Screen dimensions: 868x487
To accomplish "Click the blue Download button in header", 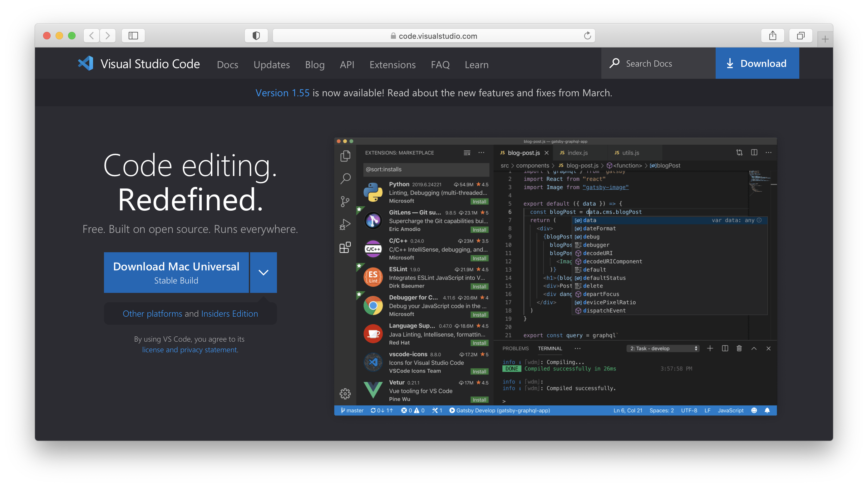I will pyautogui.click(x=757, y=63).
